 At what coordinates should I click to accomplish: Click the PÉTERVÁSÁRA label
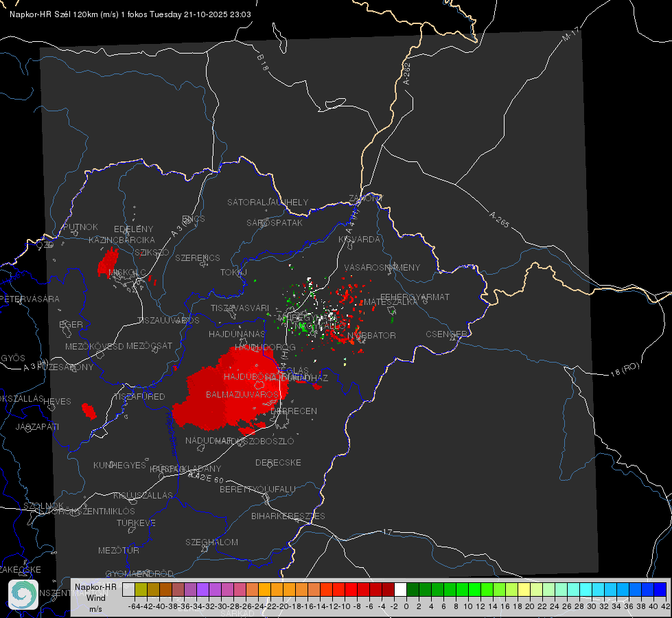click(x=30, y=299)
